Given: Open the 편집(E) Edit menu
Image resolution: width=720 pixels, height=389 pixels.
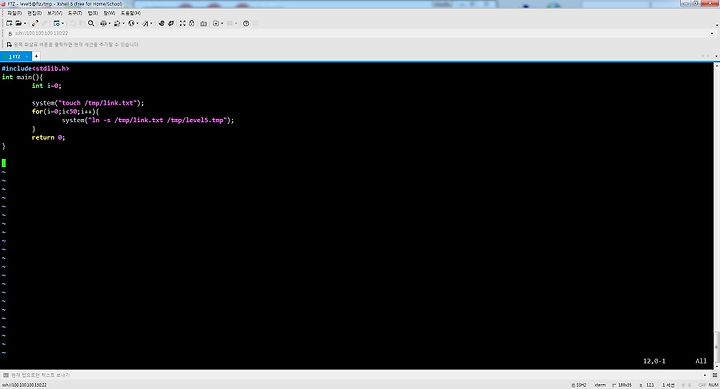Looking at the screenshot, I should [x=34, y=13].
